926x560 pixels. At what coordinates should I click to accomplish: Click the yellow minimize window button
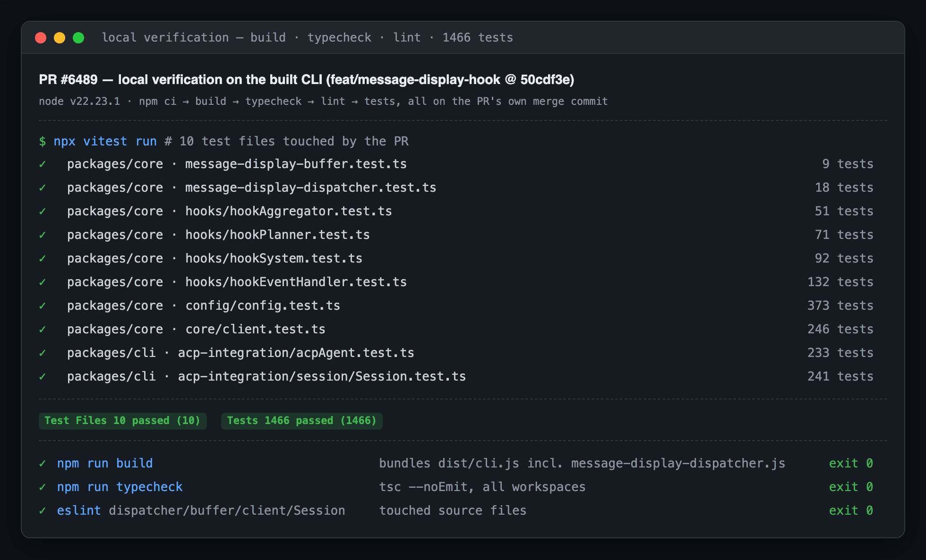pos(60,38)
